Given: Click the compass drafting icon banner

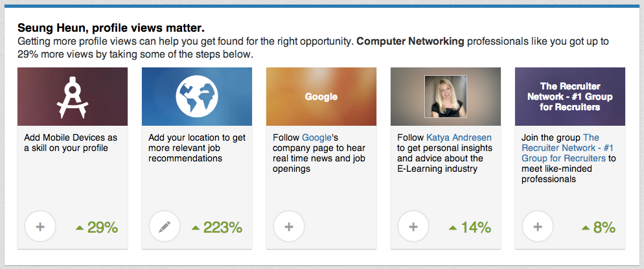Looking at the screenshot, I should coord(73,97).
